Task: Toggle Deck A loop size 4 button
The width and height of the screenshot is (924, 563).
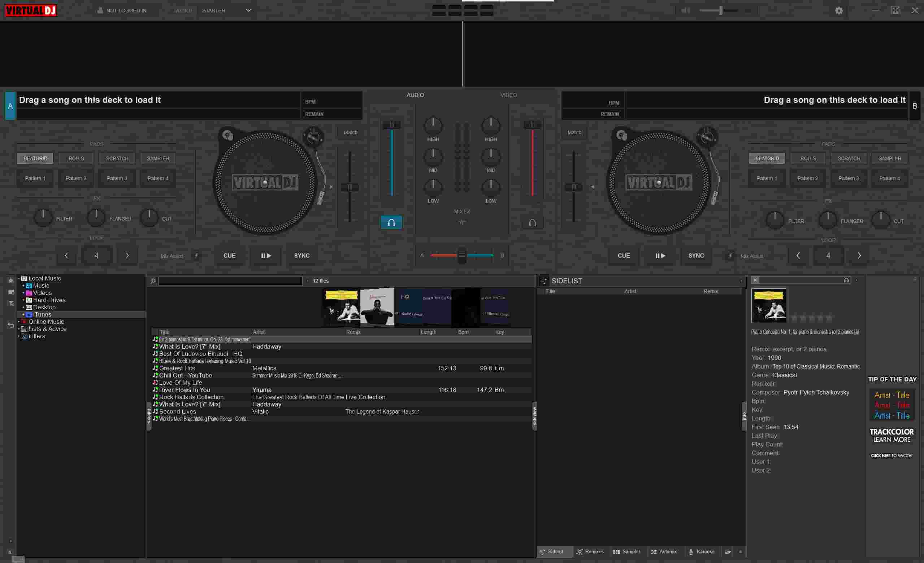Action: [x=96, y=256]
